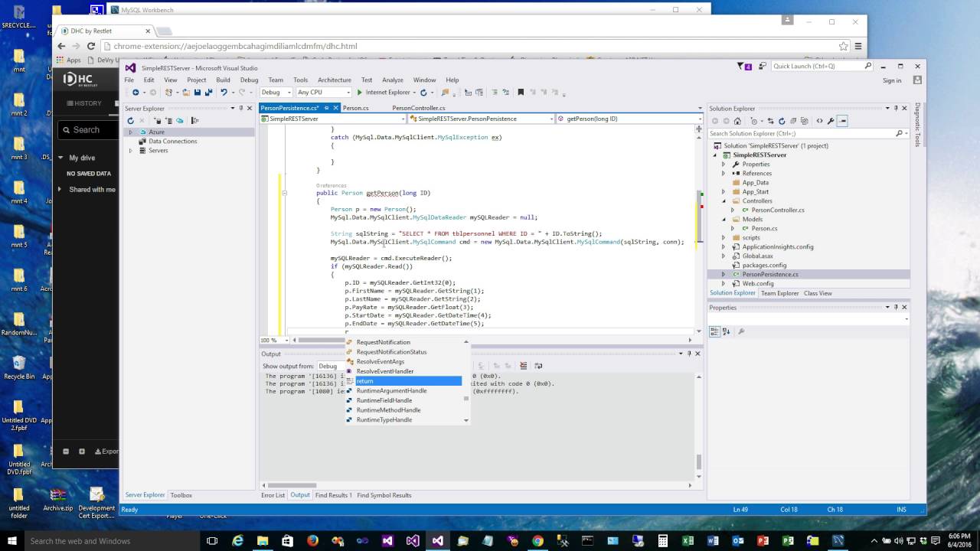Select RuntimeArgumentHandle in the autocomplete list
The height and width of the screenshot is (551, 980).
click(391, 390)
